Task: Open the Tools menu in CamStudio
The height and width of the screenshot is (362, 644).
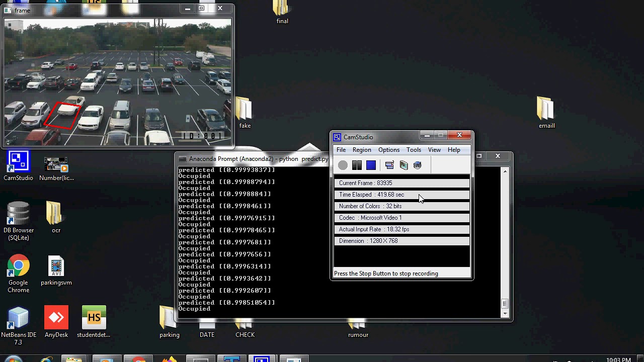Action: (x=414, y=150)
